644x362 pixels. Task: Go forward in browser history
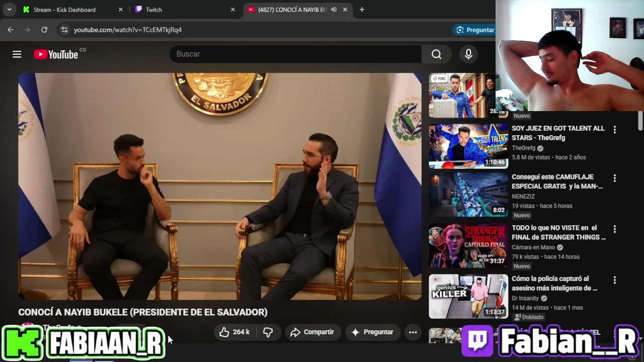click(x=27, y=30)
